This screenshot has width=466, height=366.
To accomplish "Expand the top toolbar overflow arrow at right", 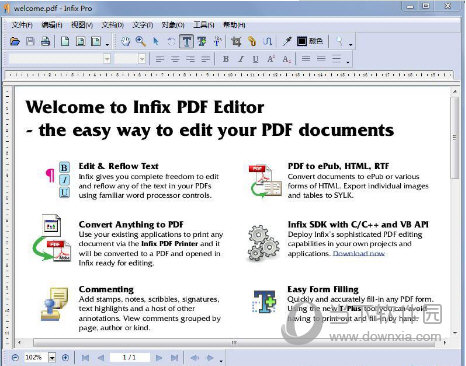I will coord(350,44).
